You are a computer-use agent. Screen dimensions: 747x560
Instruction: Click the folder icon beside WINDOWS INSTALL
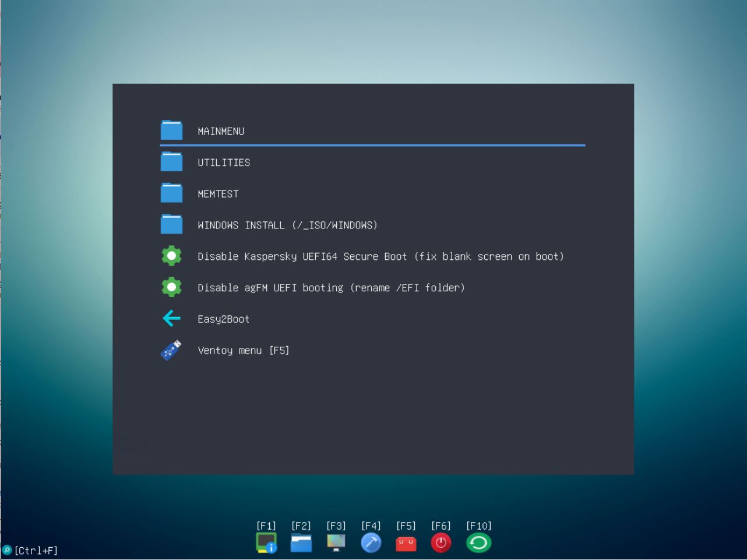pyautogui.click(x=171, y=224)
